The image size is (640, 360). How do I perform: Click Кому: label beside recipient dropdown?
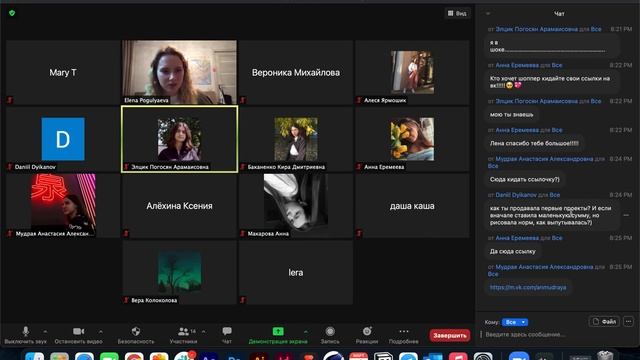(x=492, y=322)
